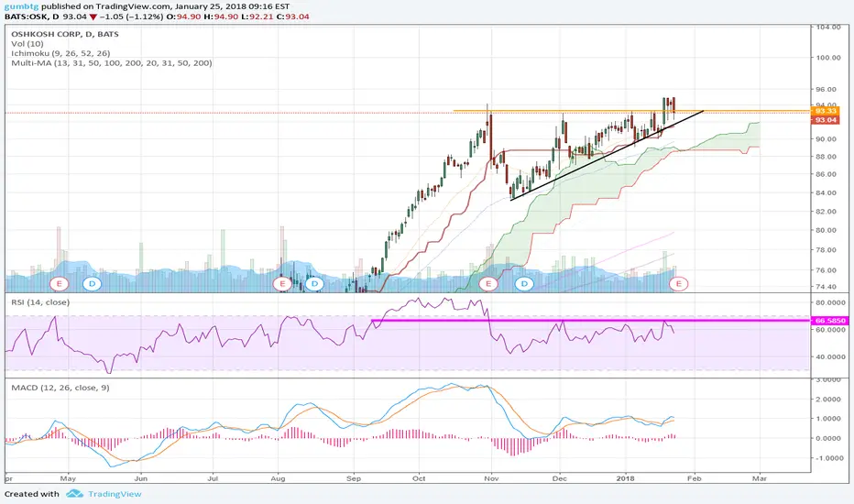This screenshot has width=854, height=504.
Task: Click the red 93.04 last price label
Action: [x=825, y=120]
